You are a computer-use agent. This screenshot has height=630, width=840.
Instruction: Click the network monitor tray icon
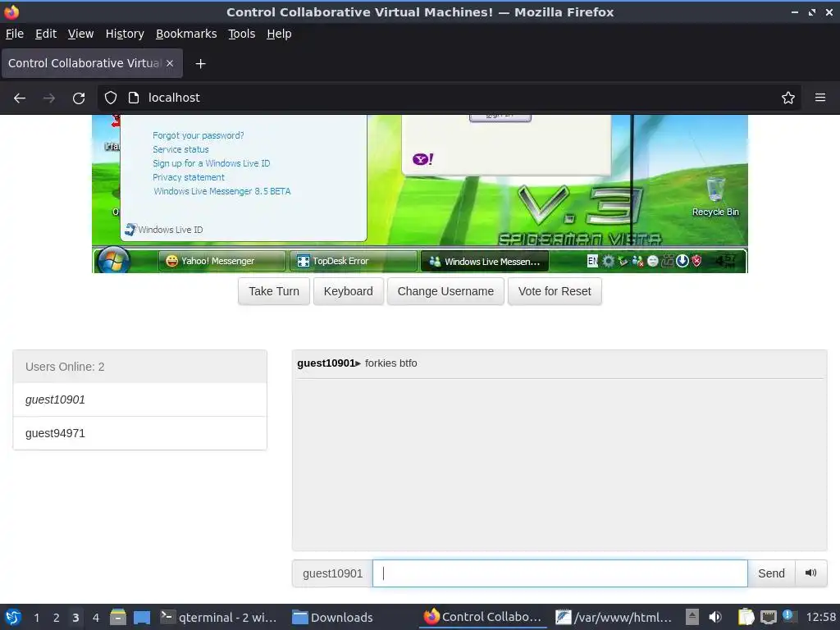768,617
